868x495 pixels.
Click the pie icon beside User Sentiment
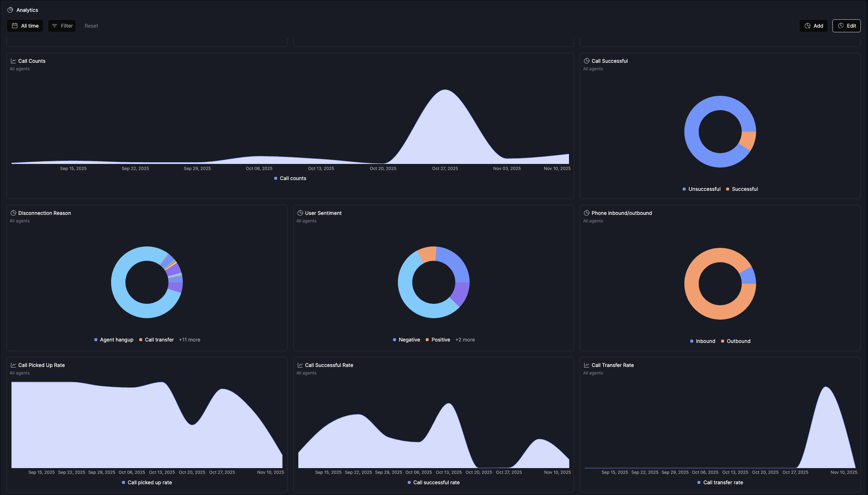pyautogui.click(x=300, y=213)
